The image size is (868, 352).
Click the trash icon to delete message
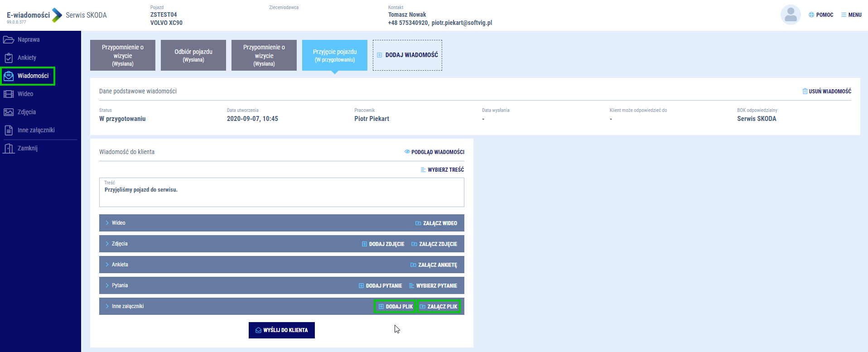point(805,91)
